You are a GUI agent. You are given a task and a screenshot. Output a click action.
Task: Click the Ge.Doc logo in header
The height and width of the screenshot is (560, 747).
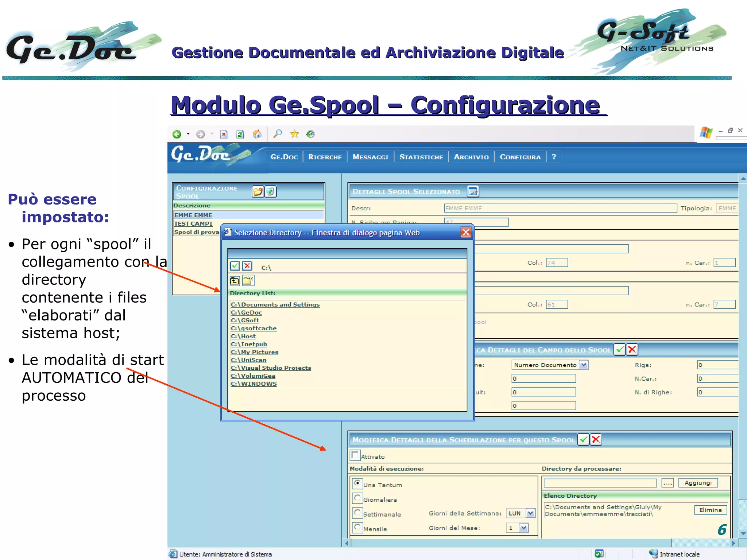point(210,155)
